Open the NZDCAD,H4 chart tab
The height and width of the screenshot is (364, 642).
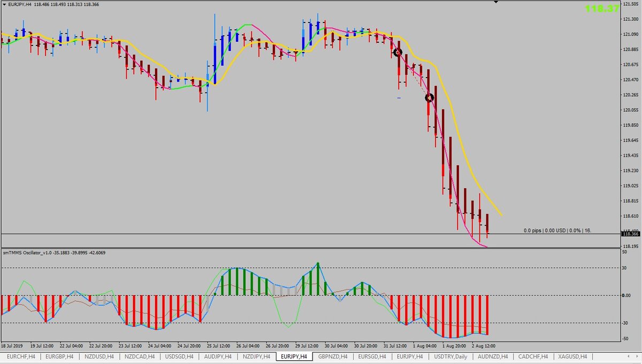139,357
